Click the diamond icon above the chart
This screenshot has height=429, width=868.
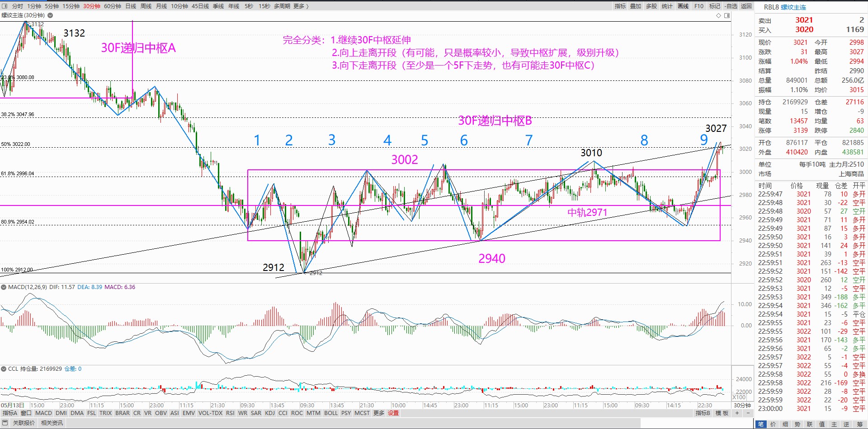click(718, 15)
